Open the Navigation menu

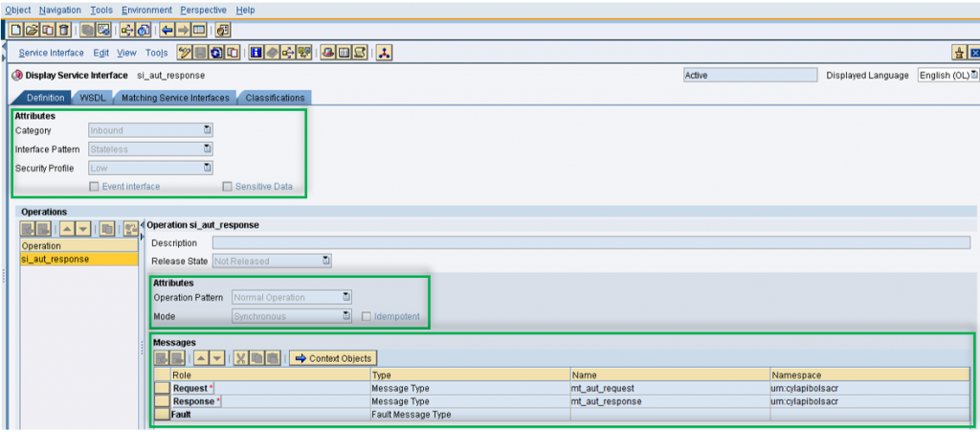(60, 10)
